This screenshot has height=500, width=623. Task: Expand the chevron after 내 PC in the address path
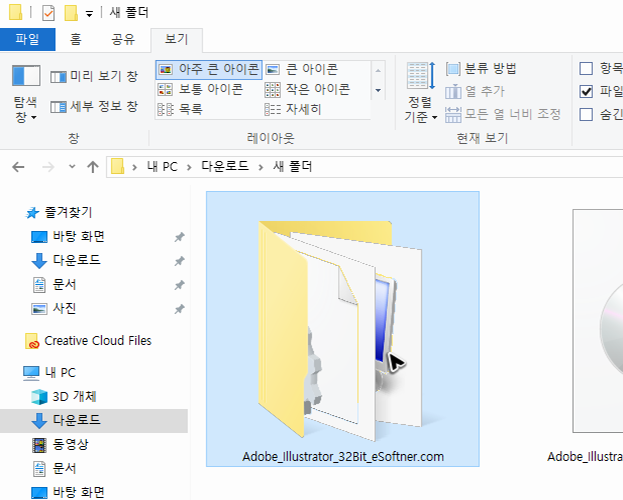189,167
